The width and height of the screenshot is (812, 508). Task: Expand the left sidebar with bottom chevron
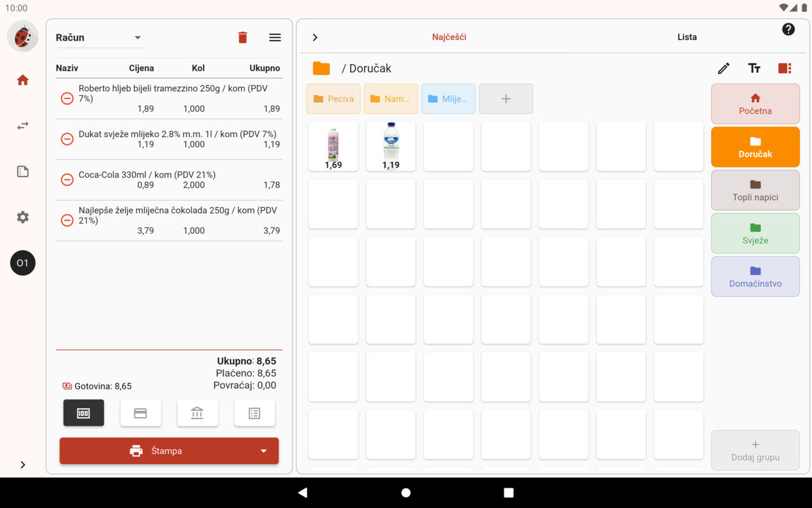coord(23,465)
